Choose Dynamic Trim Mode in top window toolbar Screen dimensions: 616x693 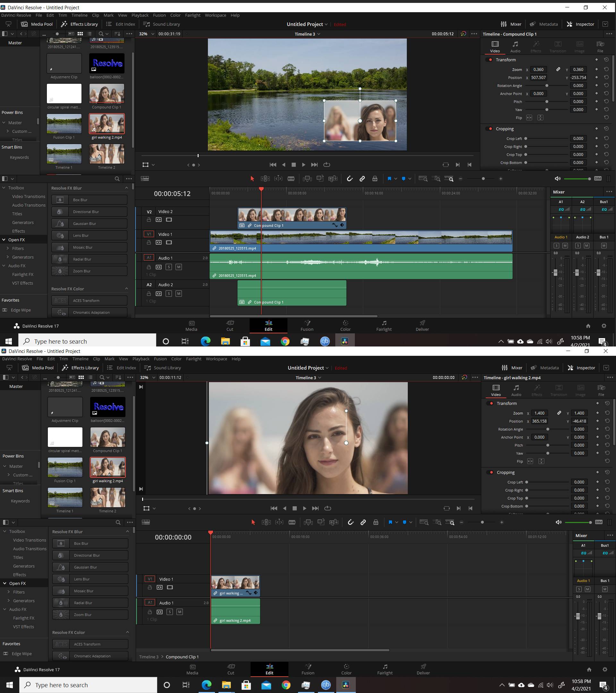click(278, 179)
